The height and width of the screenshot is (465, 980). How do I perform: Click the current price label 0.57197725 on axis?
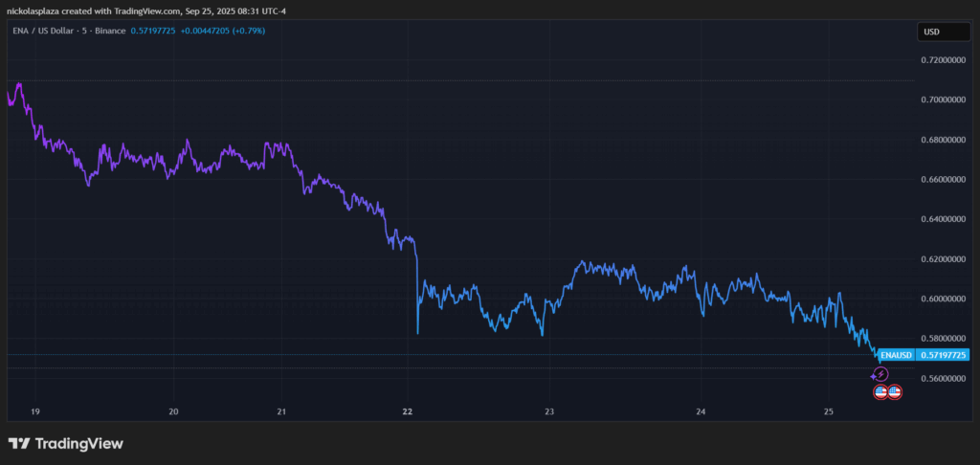[944, 355]
